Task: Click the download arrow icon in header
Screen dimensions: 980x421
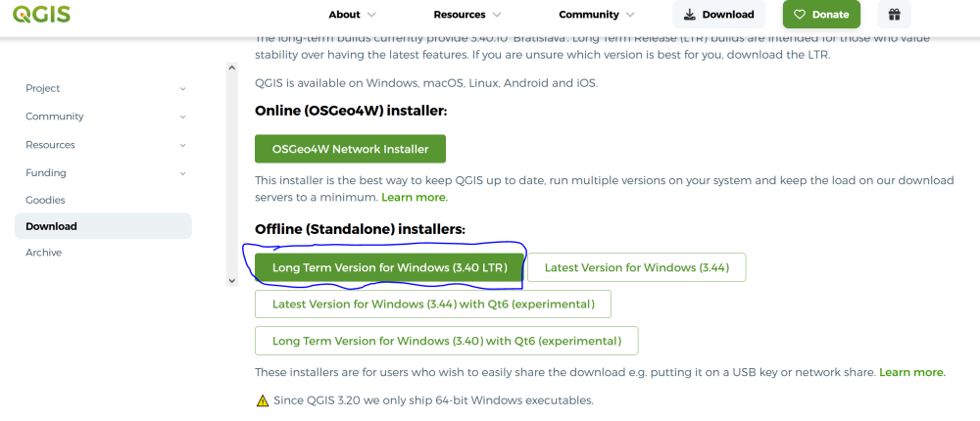Action: click(690, 15)
